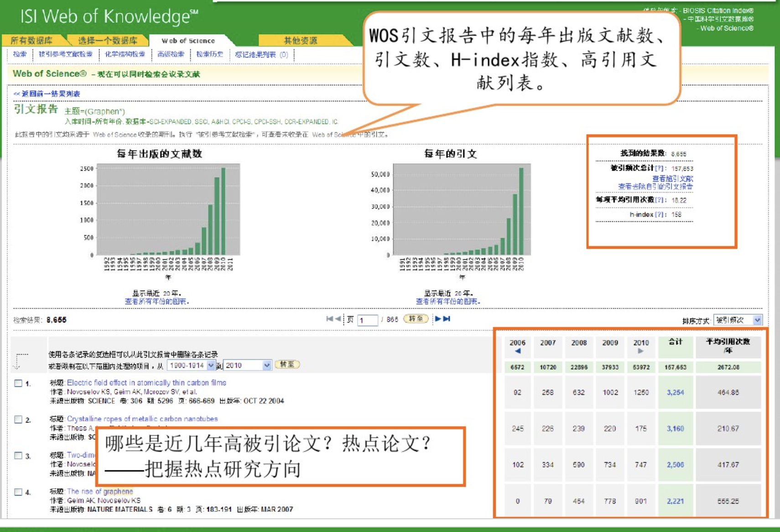Open the partially hidden Two-dim article title
Image resolution: width=780 pixels, height=532 pixels.
81,455
